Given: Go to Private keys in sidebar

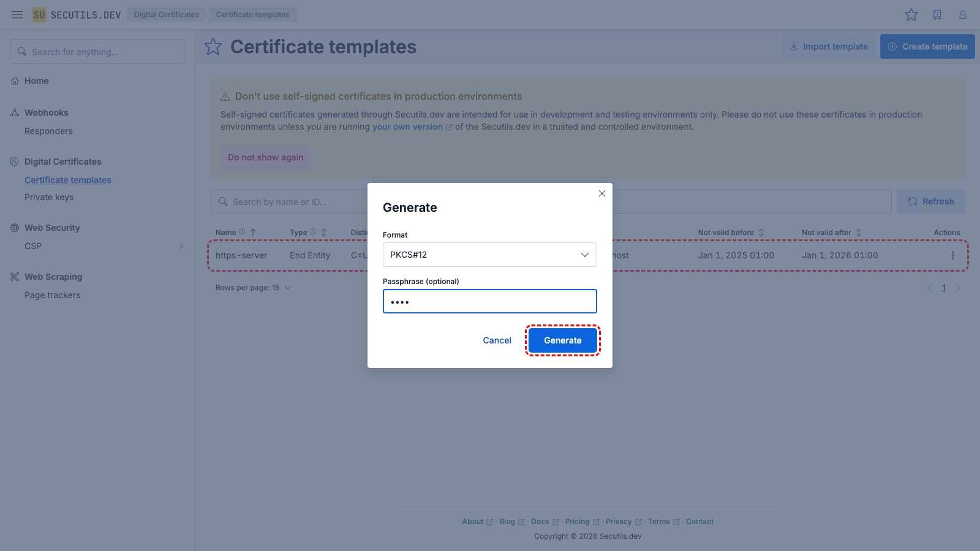Looking at the screenshot, I should pos(49,197).
